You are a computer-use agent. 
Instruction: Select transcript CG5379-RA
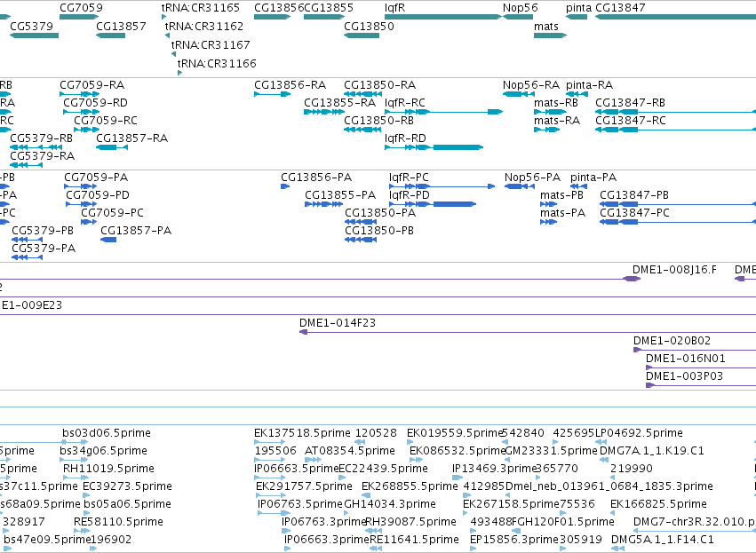(26, 165)
